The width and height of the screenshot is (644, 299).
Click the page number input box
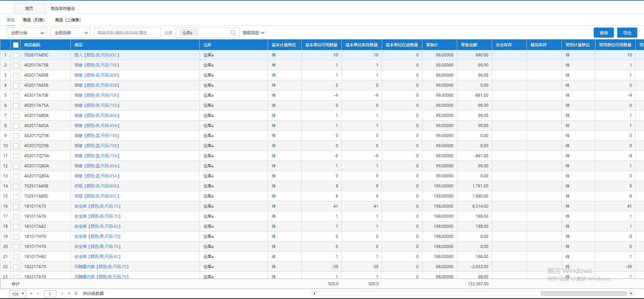point(50,294)
